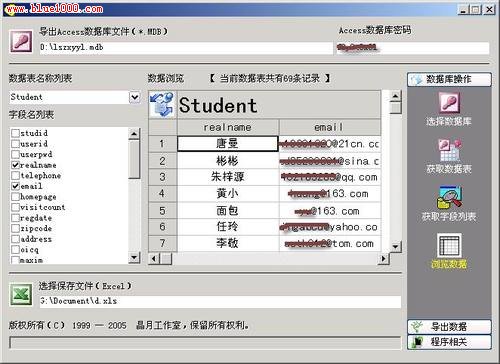This screenshot has height=364, width=500.
Task: Click data grid horizontal scroll left arrow
Action: tap(154, 258)
